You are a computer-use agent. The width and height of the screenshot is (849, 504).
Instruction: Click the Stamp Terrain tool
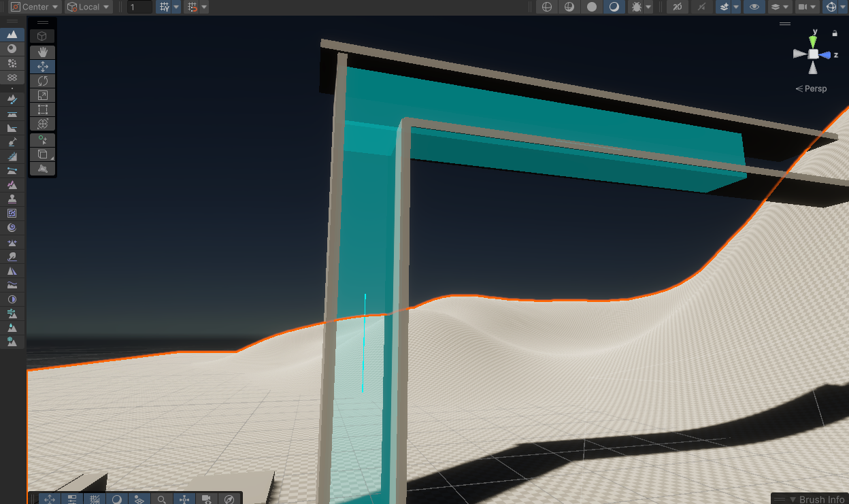click(x=12, y=199)
